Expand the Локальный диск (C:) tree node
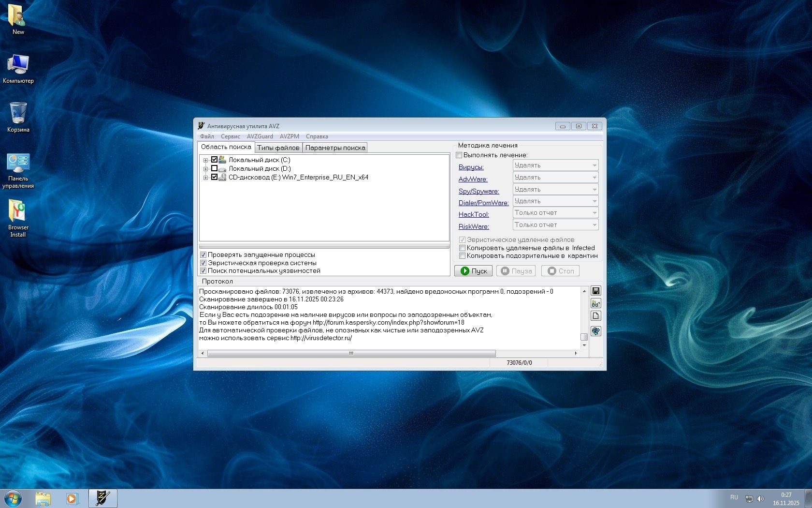Image resolution: width=812 pixels, height=508 pixels. point(205,160)
